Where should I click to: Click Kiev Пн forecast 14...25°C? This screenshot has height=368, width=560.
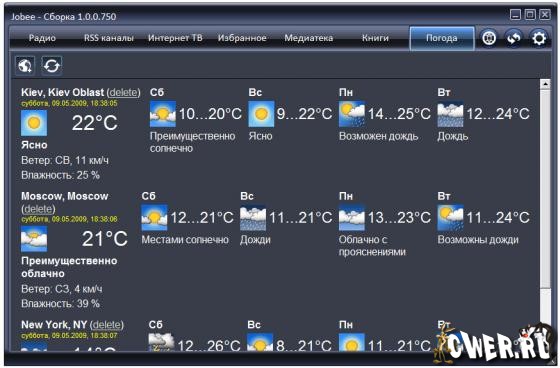pos(399,114)
